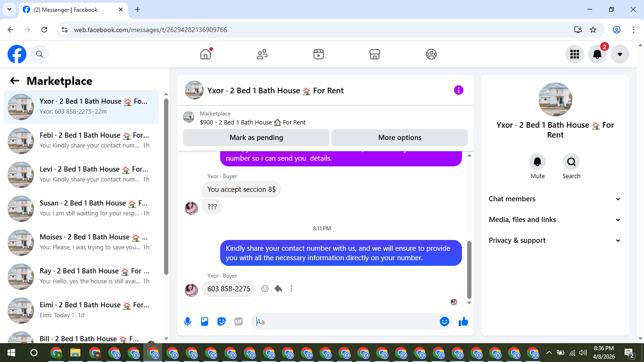Click the $900 listing link under Marketplace
644x362 pixels.
click(x=253, y=122)
